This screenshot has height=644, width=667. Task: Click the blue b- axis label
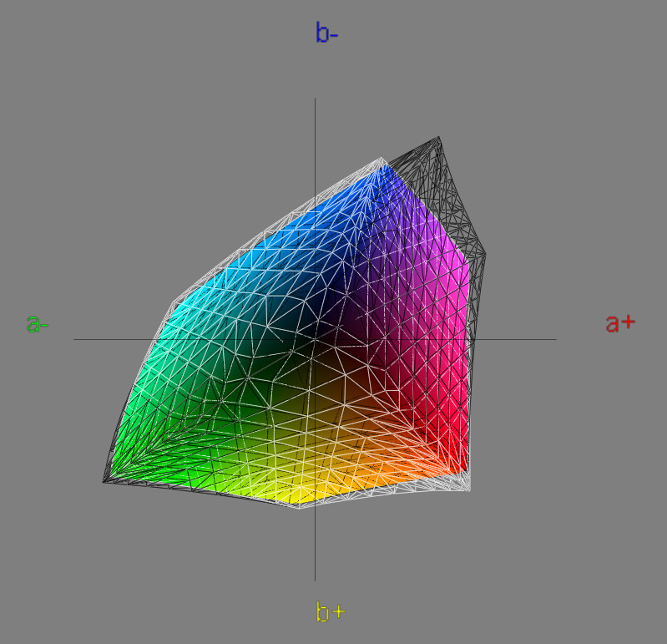click(326, 33)
